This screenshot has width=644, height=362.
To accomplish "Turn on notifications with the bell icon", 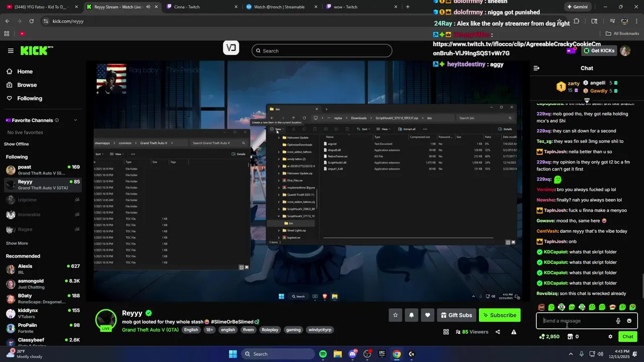I will (x=412, y=315).
